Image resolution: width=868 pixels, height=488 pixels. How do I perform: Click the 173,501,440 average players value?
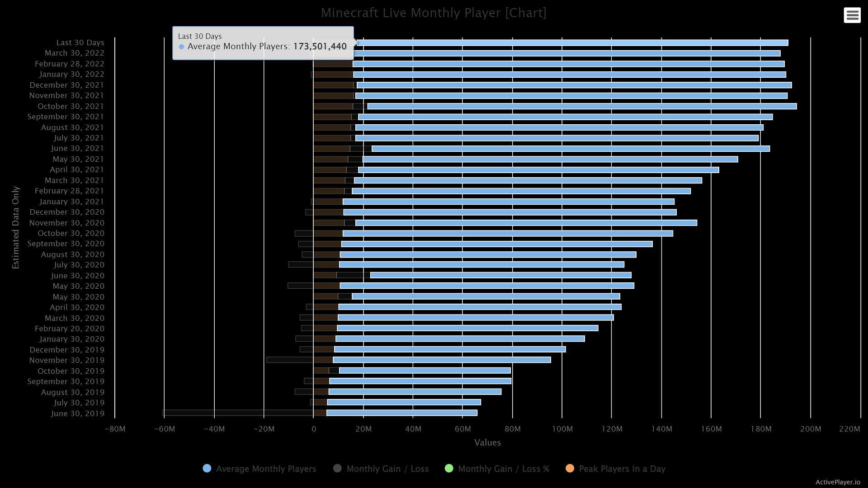tap(320, 46)
